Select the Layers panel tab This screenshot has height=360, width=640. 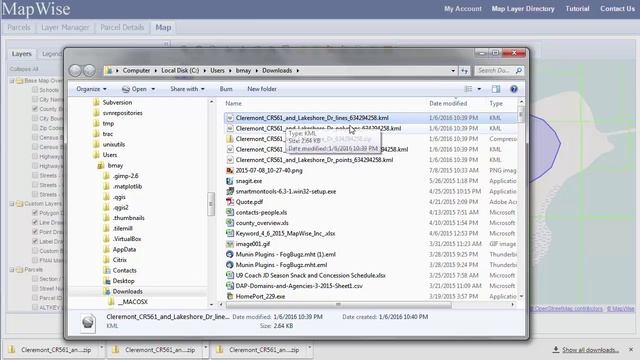click(x=21, y=53)
